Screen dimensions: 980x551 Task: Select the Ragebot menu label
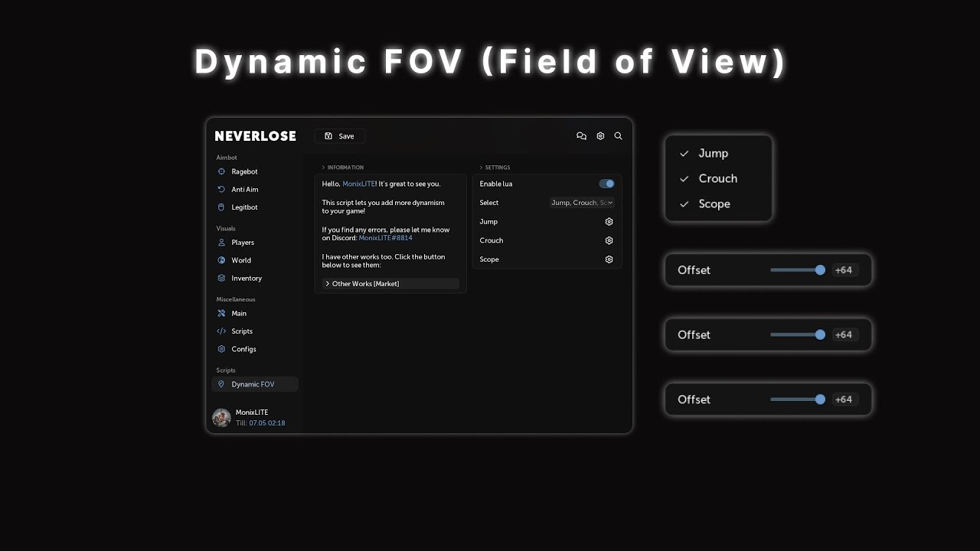[244, 171]
